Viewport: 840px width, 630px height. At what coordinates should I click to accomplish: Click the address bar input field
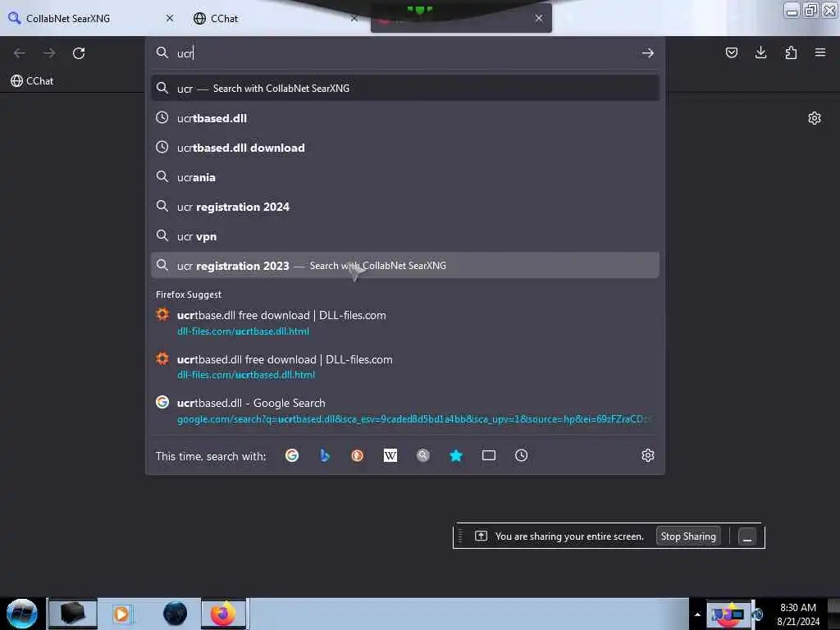405,53
